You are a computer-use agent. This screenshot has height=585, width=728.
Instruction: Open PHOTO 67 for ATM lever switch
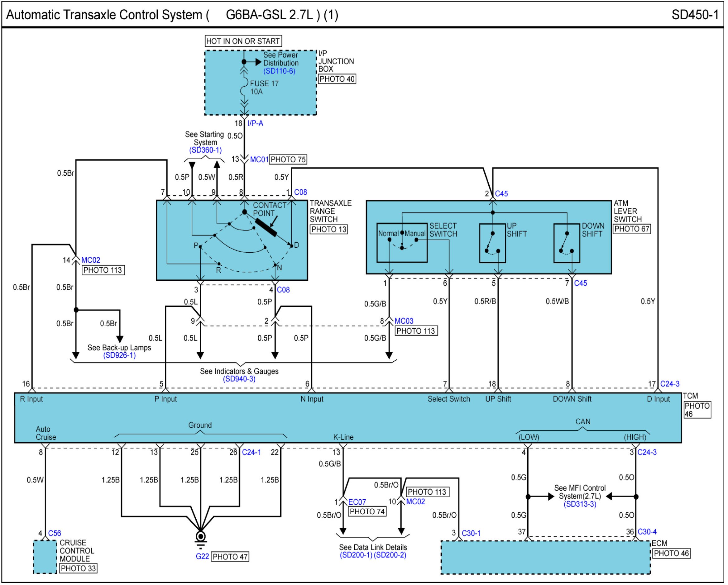click(631, 229)
